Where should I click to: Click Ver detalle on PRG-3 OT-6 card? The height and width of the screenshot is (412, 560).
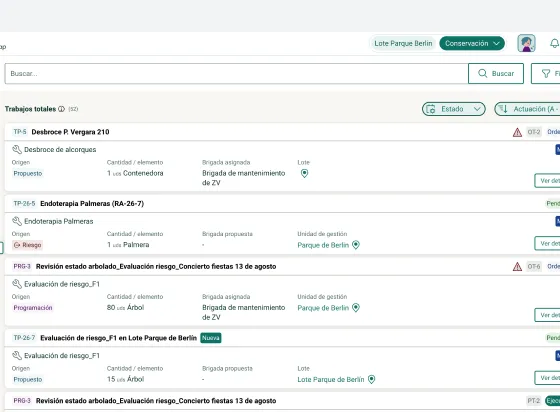click(x=547, y=315)
